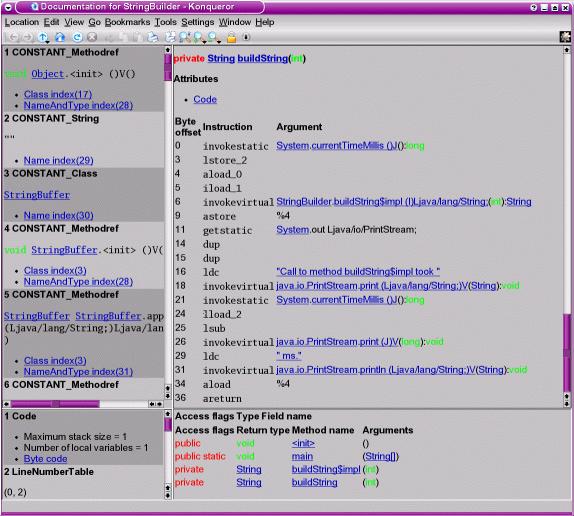Open the NameAndType index(31) link

(78, 371)
